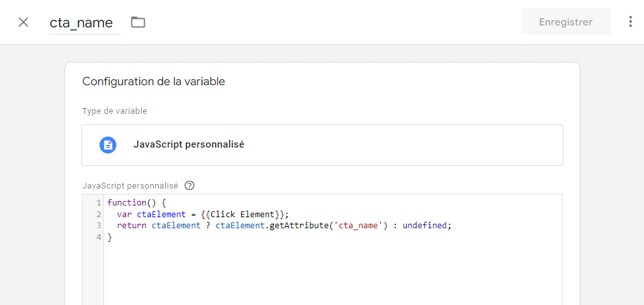This screenshot has height=305, width=644.
Task: Place cursor on the "function" keyword
Action: coord(127,203)
